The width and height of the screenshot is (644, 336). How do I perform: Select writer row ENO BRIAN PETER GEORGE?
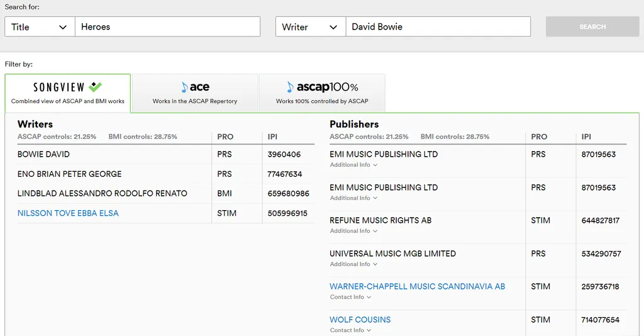(x=166, y=174)
